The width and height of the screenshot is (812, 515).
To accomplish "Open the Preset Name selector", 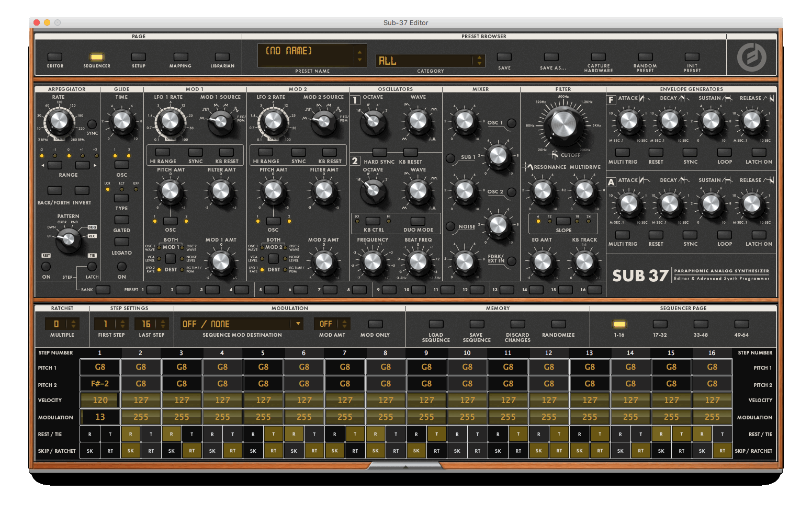I will click(306, 55).
